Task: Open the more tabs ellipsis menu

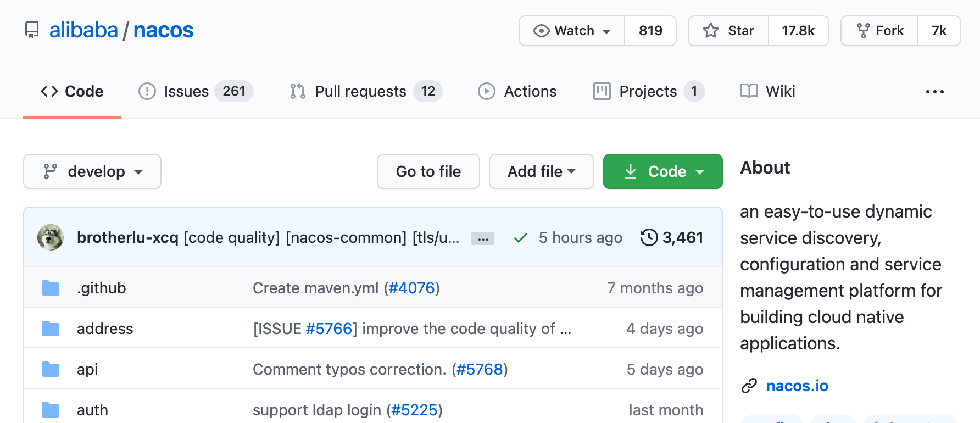Action: [934, 92]
